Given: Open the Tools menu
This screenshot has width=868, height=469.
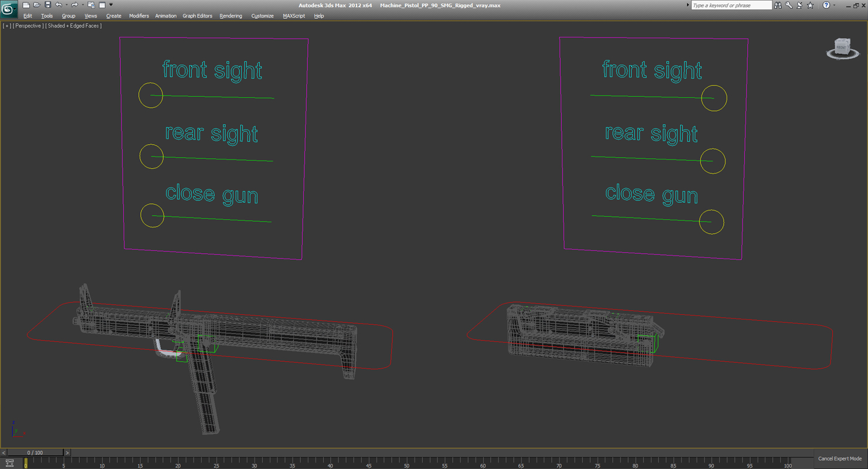Looking at the screenshot, I should click(47, 16).
